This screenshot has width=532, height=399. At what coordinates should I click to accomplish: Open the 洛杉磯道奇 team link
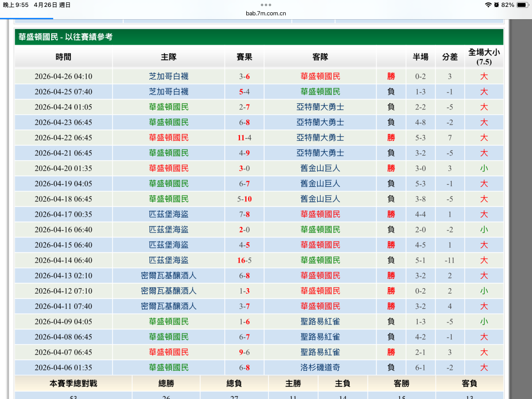pyautogui.click(x=320, y=367)
